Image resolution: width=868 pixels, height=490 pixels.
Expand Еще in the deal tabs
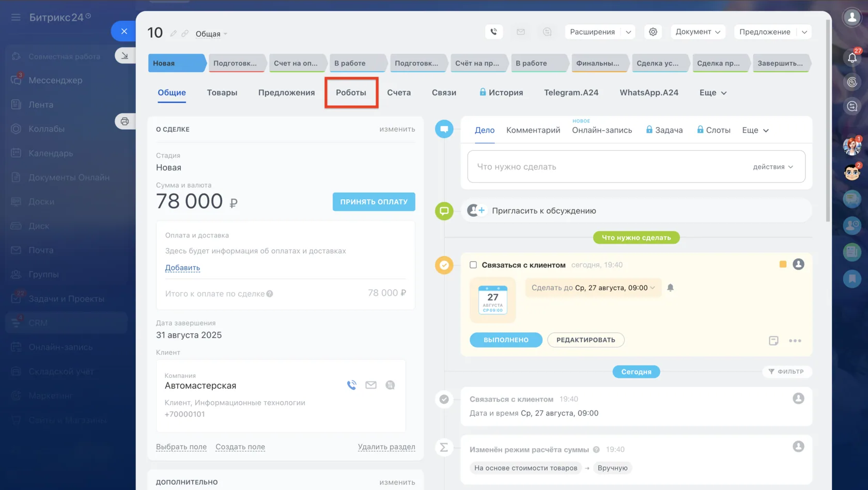pyautogui.click(x=713, y=93)
